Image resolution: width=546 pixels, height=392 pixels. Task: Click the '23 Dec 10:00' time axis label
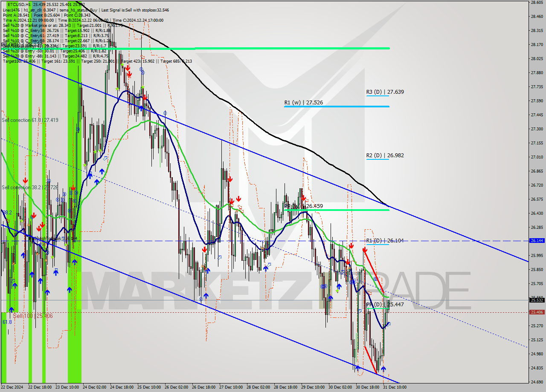[67, 387]
